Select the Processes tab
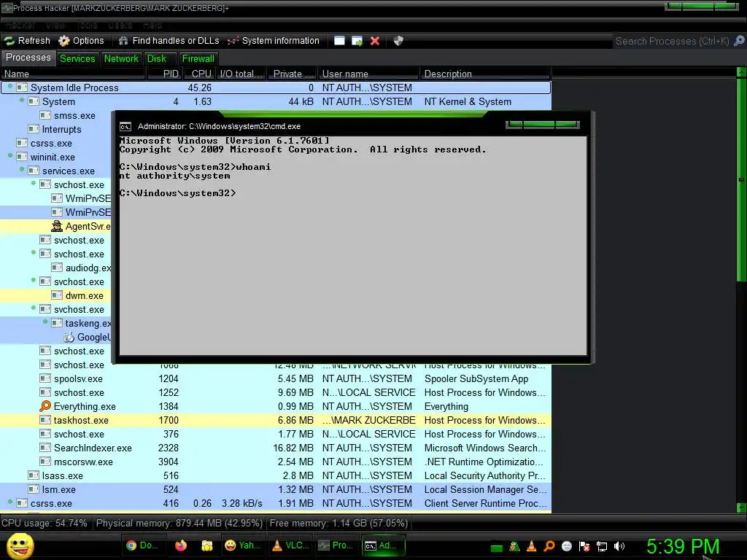This screenshot has height=560, width=747. pos(28,58)
